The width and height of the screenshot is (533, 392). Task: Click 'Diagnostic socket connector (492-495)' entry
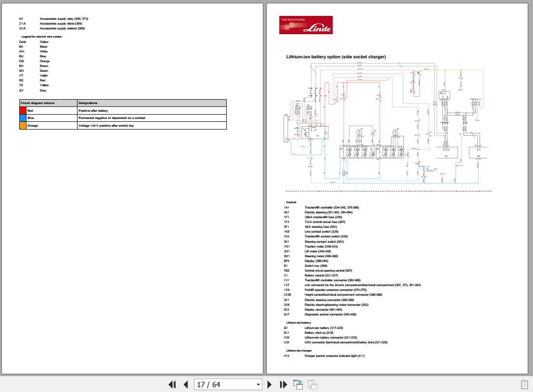point(330,314)
